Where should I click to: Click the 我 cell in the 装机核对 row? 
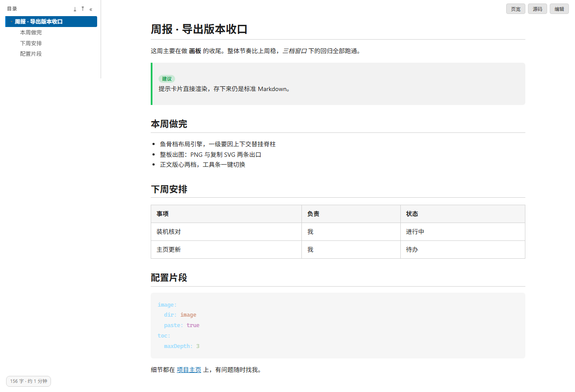click(351, 232)
